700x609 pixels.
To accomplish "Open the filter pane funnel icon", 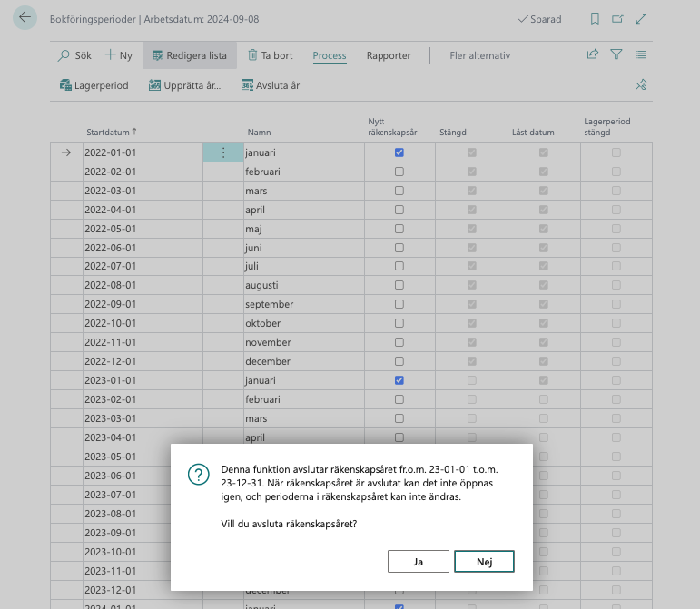I will pos(616,55).
